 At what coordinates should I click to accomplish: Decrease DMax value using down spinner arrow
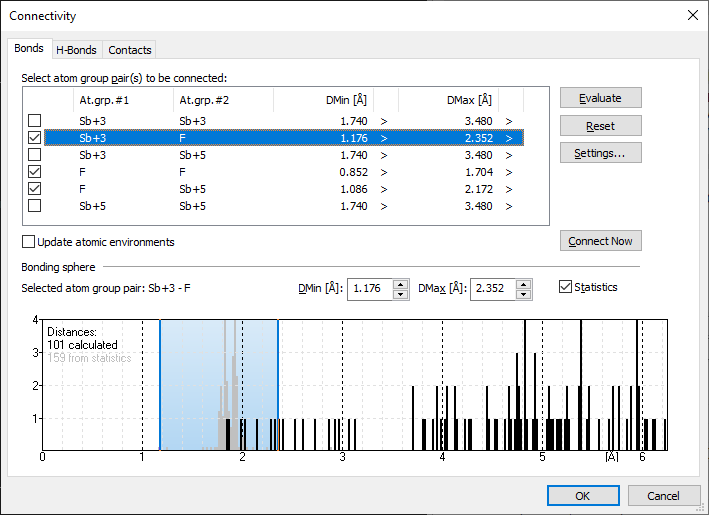click(x=524, y=294)
